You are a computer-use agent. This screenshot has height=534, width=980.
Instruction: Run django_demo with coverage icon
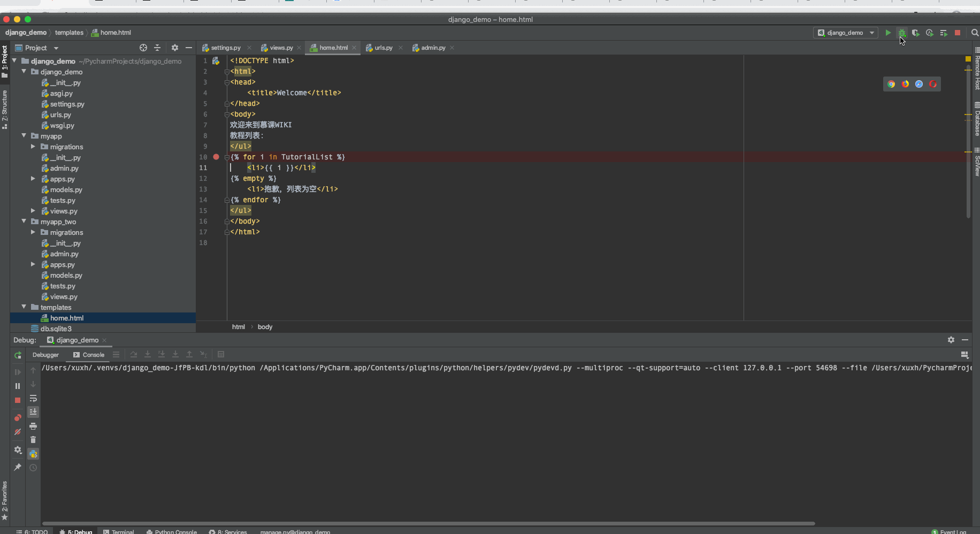(916, 33)
